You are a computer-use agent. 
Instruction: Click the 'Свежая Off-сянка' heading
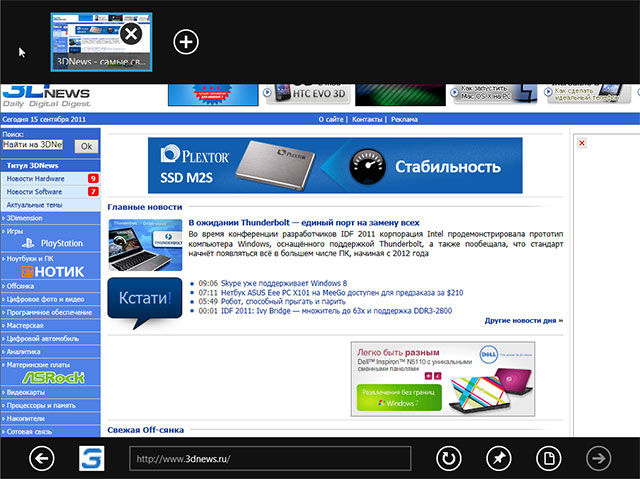(145, 430)
